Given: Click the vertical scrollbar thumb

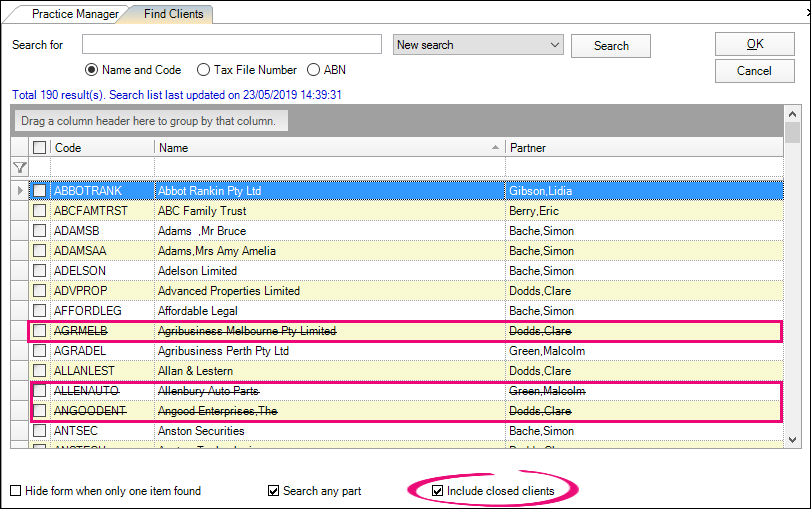Looking at the screenshot, I should [793, 134].
